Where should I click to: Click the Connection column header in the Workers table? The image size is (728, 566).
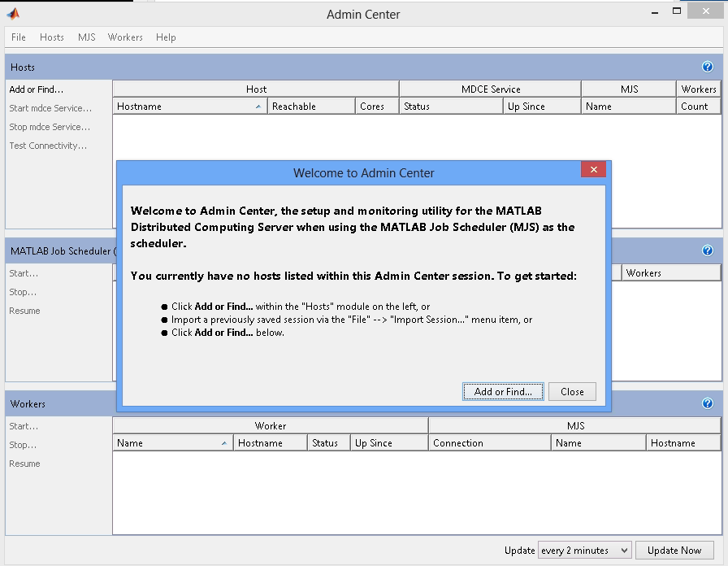tap(490, 443)
